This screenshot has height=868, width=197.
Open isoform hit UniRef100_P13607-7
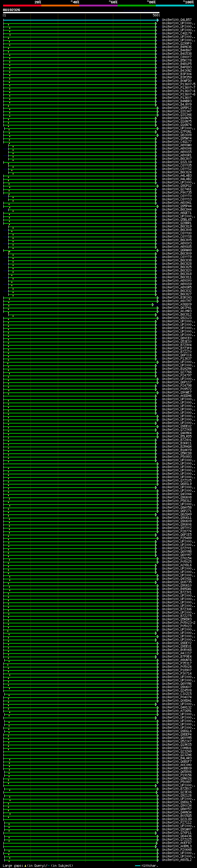click(179, 88)
